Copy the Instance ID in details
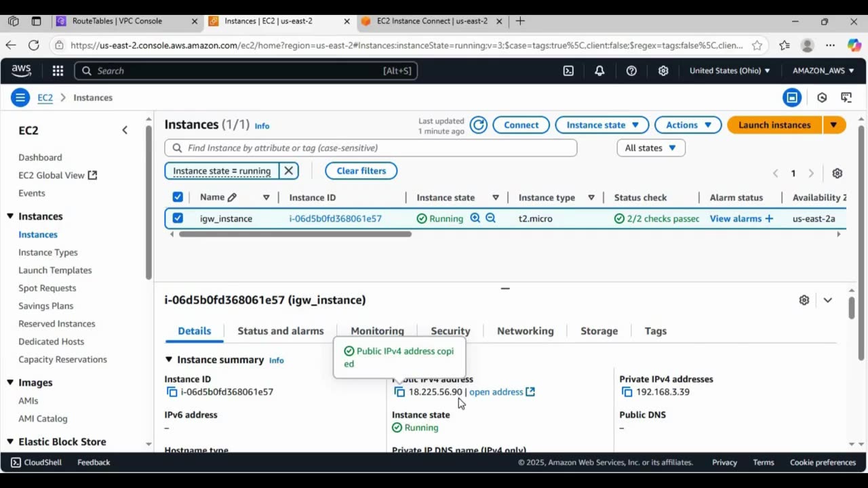Screen dimensions: 868x488 click(172, 392)
